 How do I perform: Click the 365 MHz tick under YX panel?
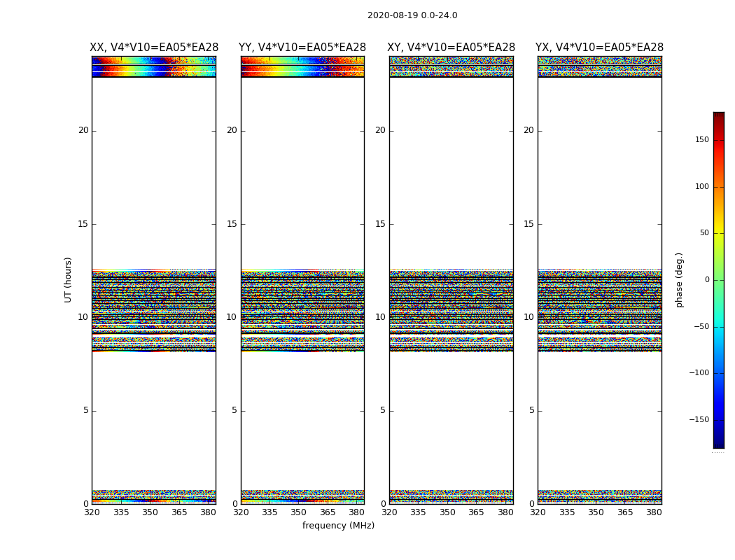(x=625, y=512)
